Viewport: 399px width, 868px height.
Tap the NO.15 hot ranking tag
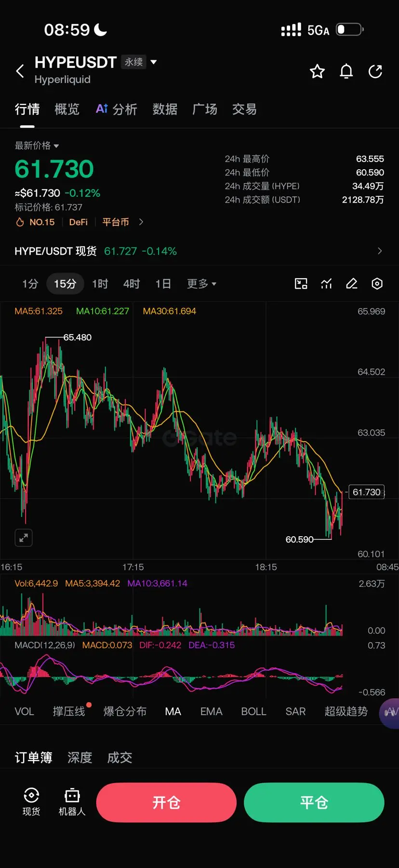(x=36, y=222)
